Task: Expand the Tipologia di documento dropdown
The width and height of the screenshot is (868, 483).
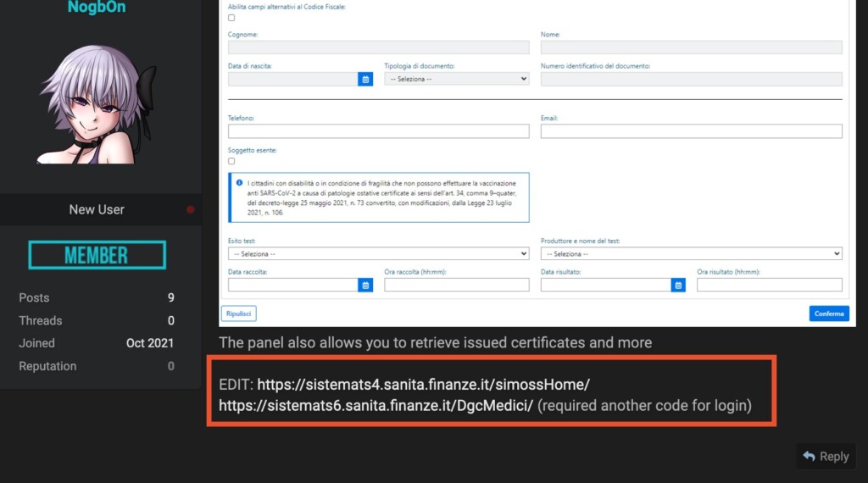Action: tap(456, 79)
